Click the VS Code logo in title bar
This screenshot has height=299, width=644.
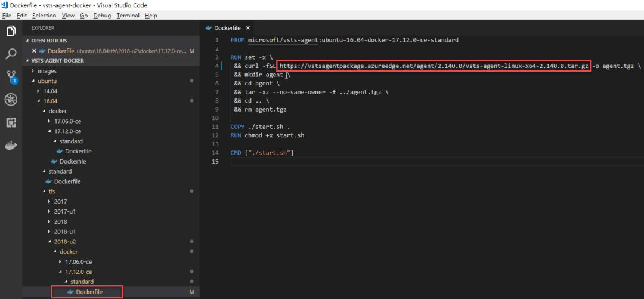coord(5,5)
